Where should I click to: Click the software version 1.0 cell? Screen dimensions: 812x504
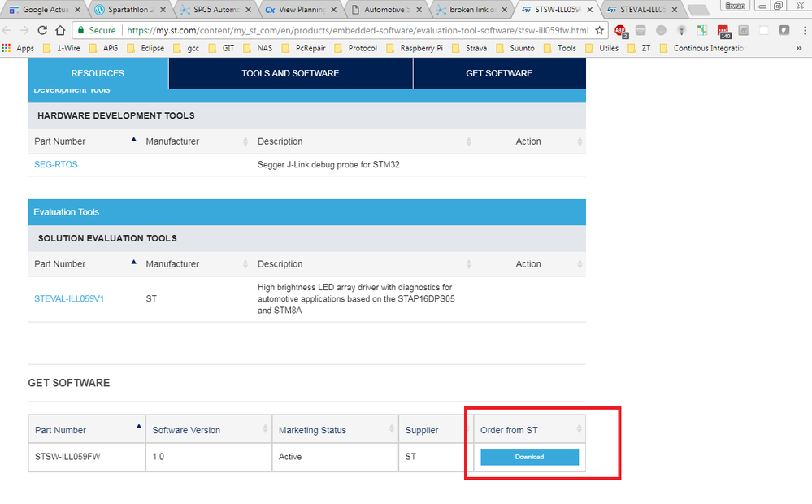pyautogui.click(x=209, y=457)
